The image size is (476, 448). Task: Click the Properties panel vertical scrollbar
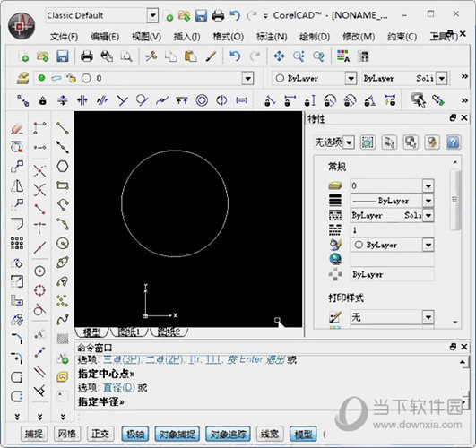[x=455, y=199]
